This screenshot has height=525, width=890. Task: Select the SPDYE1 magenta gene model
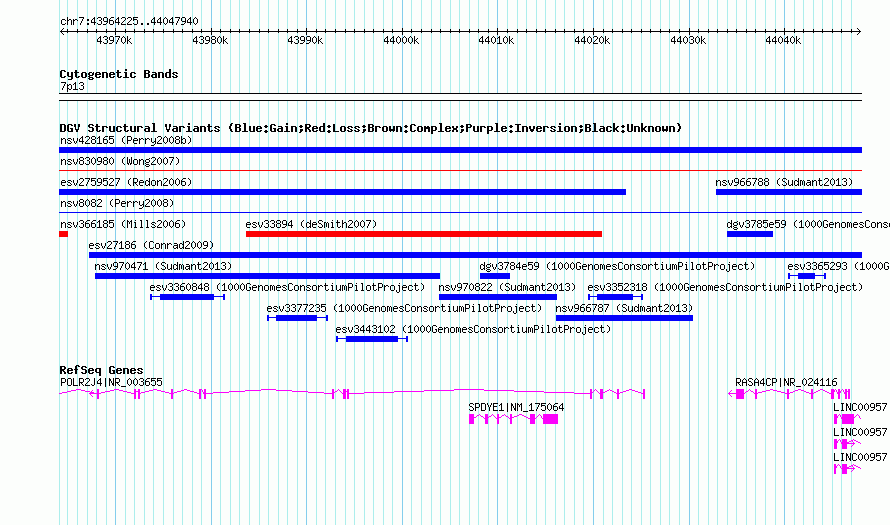[x=514, y=419]
